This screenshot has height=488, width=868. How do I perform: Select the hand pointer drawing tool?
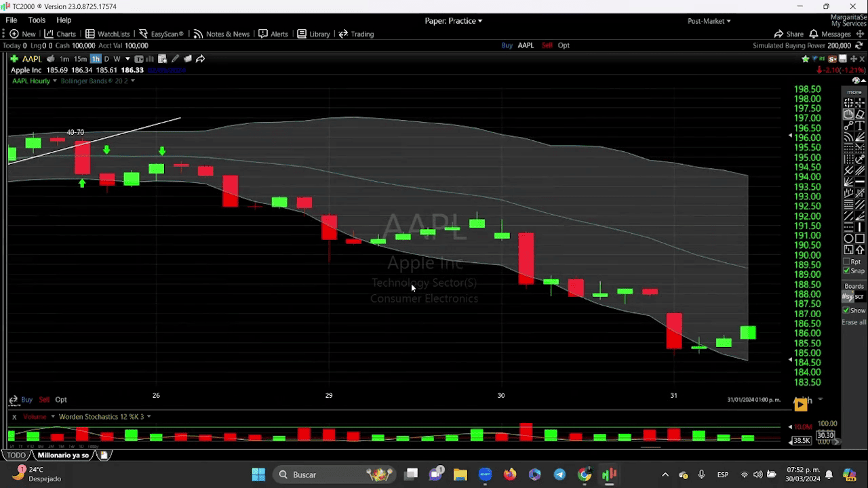[x=848, y=115]
